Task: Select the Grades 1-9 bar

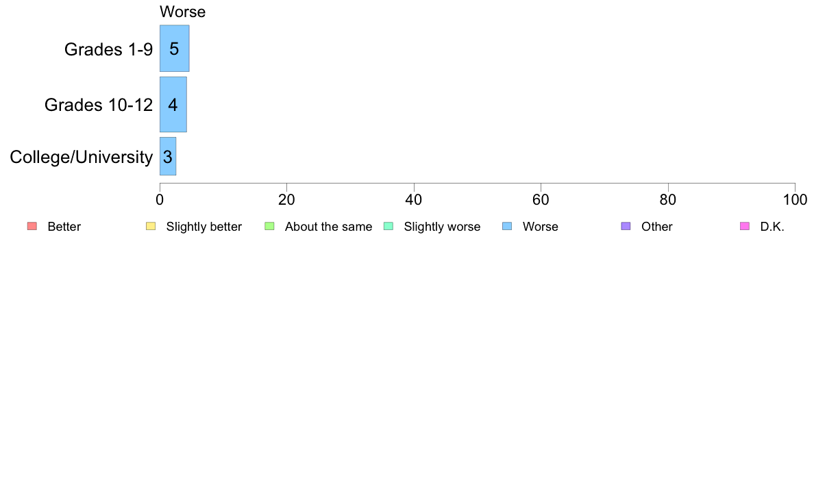Action: [175, 48]
